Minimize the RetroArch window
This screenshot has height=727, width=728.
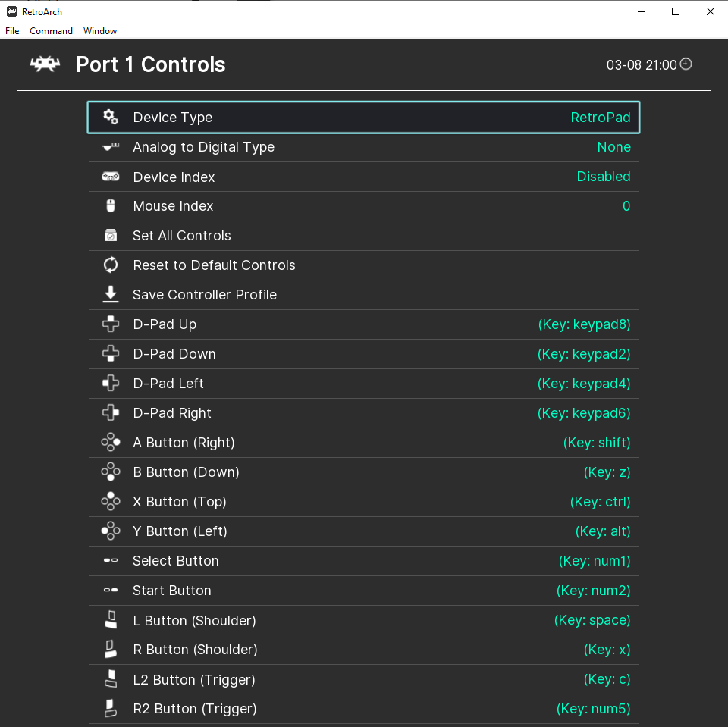click(x=642, y=11)
